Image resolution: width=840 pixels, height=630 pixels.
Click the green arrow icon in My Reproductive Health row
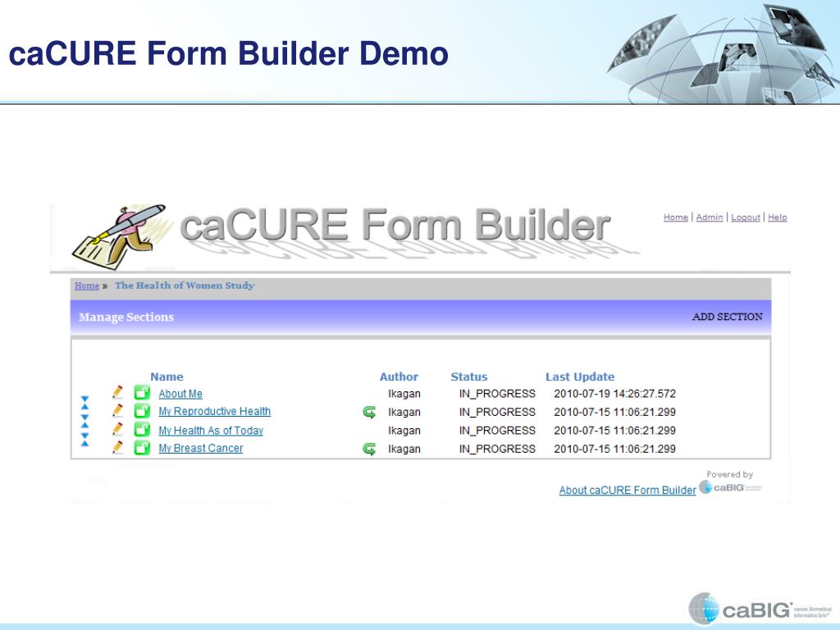pos(369,412)
